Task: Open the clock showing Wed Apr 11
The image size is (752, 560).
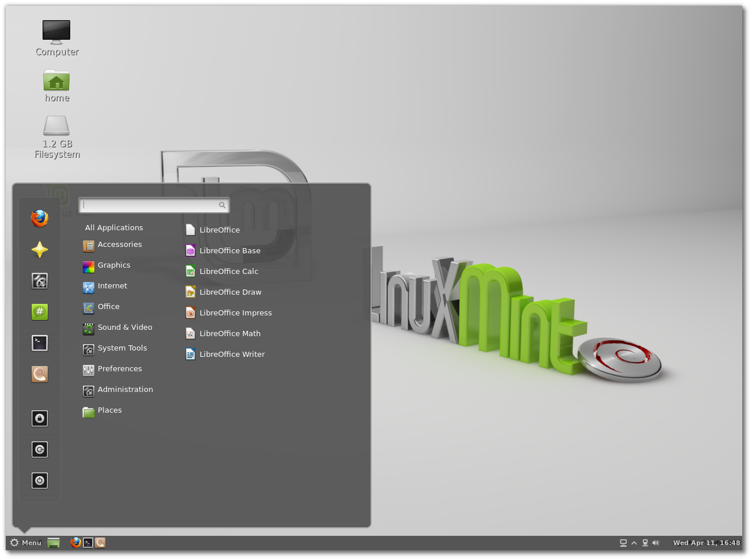Action: click(707, 542)
